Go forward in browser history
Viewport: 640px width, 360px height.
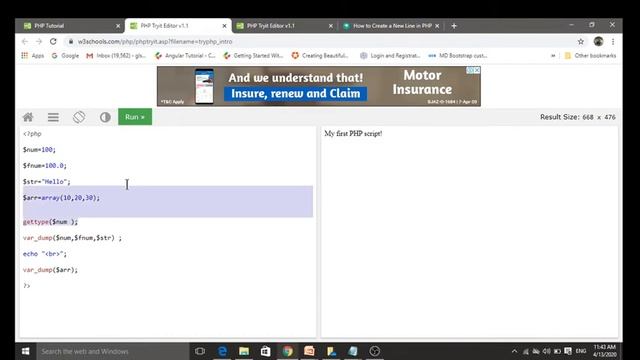point(39,42)
